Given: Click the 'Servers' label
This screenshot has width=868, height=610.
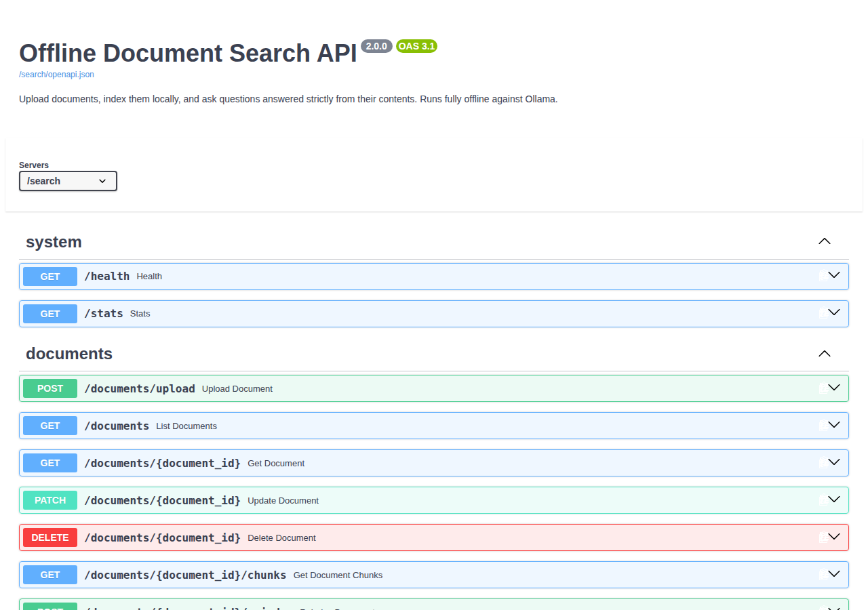Looking at the screenshot, I should click(34, 165).
